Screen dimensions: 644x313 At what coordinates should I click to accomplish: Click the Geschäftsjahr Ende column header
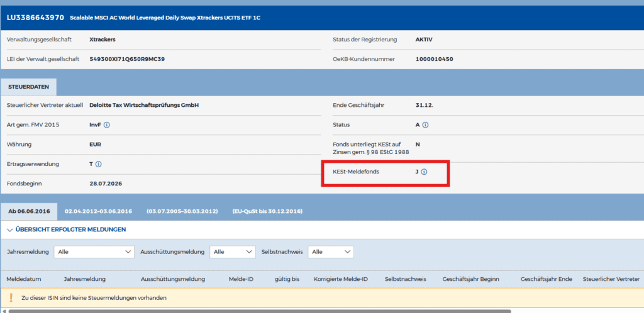click(x=547, y=279)
